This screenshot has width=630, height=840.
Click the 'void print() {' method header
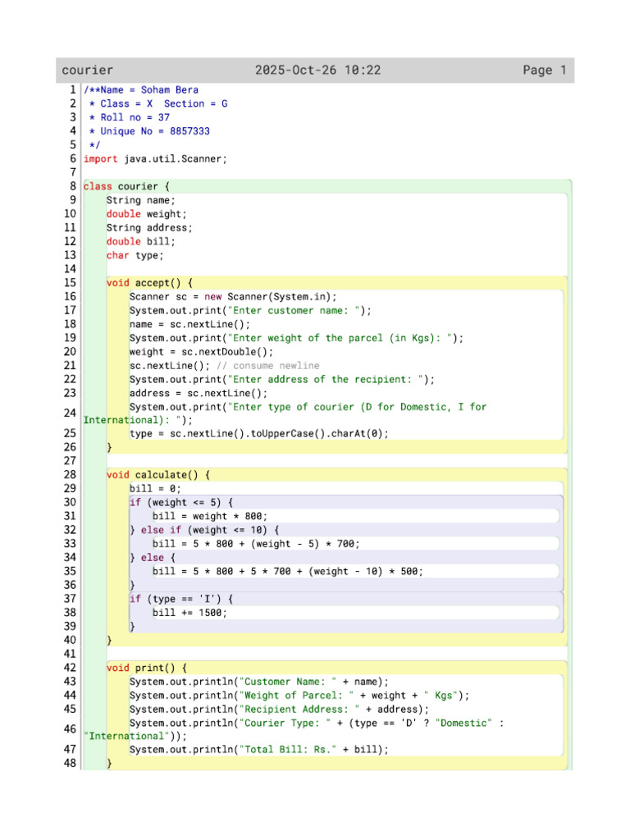click(146, 668)
